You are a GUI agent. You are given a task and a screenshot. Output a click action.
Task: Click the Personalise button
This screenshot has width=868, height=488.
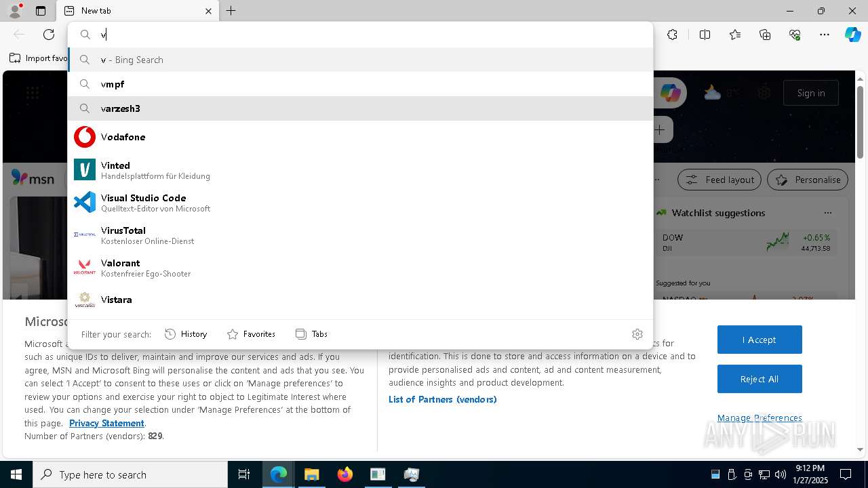coord(808,180)
